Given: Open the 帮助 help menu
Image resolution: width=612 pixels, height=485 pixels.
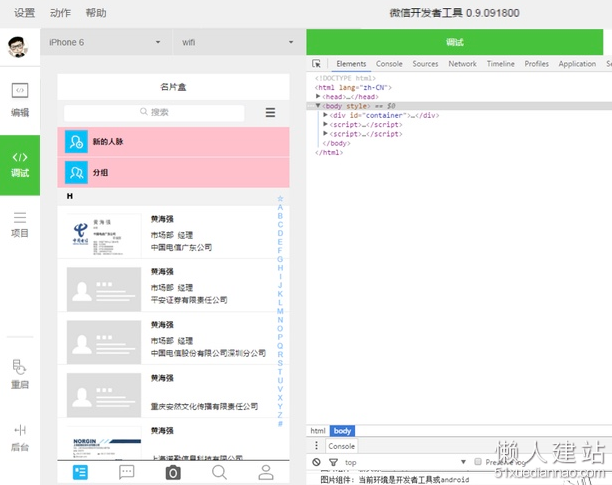Looking at the screenshot, I should 96,13.
